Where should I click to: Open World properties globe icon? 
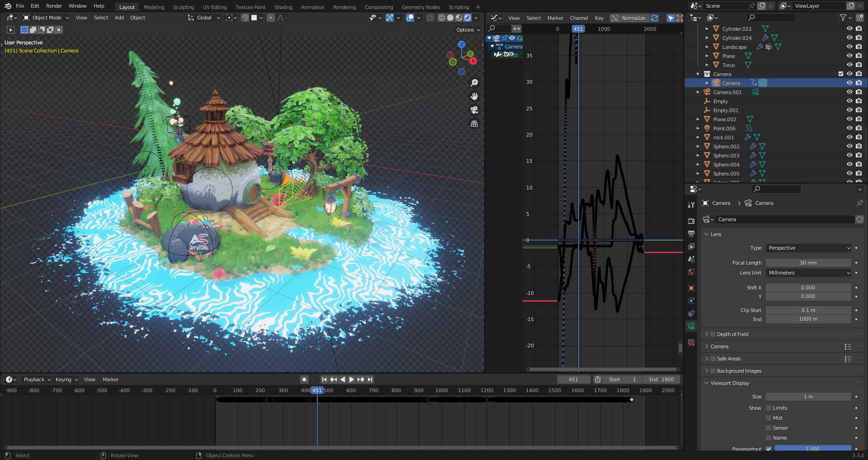pyautogui.click(x=691, y=272)
